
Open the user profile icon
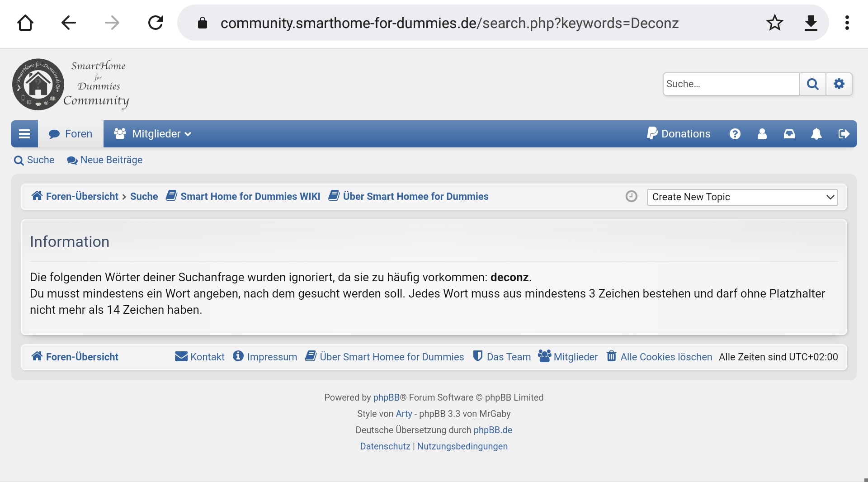coord(762,134)
